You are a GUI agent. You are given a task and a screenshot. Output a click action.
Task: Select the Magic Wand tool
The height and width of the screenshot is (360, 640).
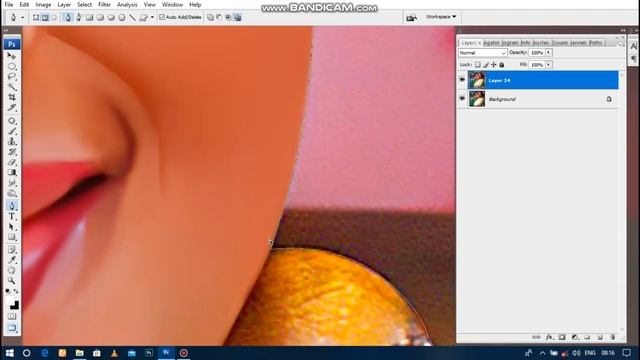pyautogui.click(x=12, y=87)
